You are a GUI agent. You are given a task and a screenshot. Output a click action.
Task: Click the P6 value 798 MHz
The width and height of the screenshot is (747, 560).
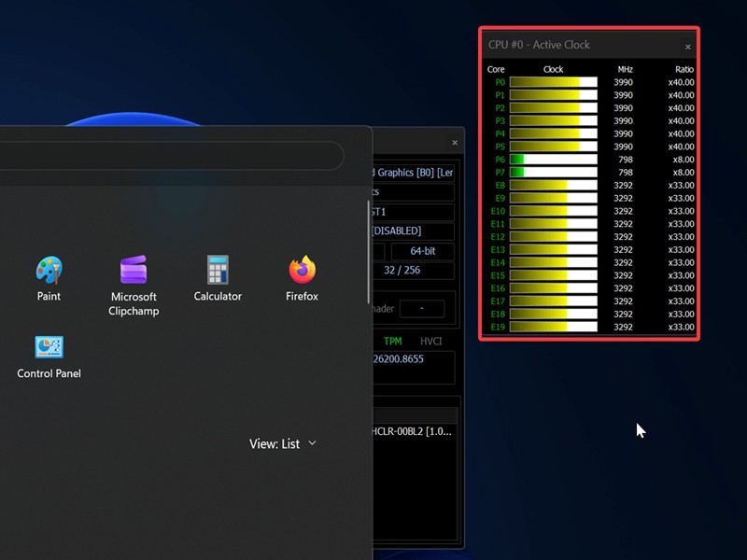pyautogui.click(x=625, y=160)
